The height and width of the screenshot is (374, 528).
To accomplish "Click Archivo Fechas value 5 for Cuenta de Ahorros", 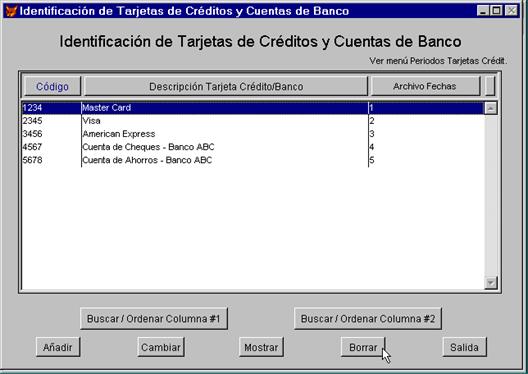I will (372, 160).
